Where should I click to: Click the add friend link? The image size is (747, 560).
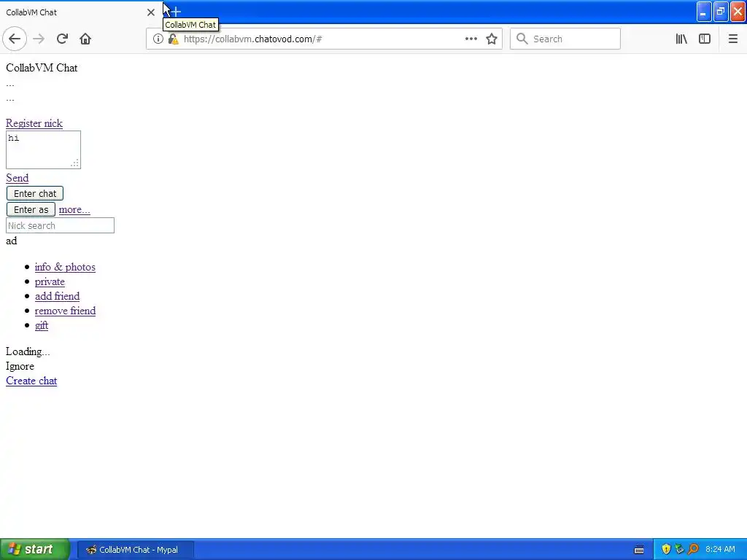[57, 296]
